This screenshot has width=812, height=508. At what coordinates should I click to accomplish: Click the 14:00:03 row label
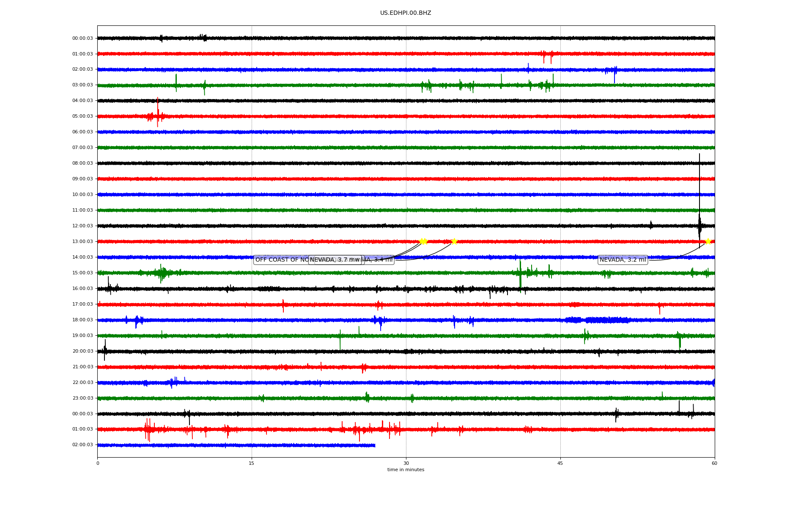[x=82, y=257]
